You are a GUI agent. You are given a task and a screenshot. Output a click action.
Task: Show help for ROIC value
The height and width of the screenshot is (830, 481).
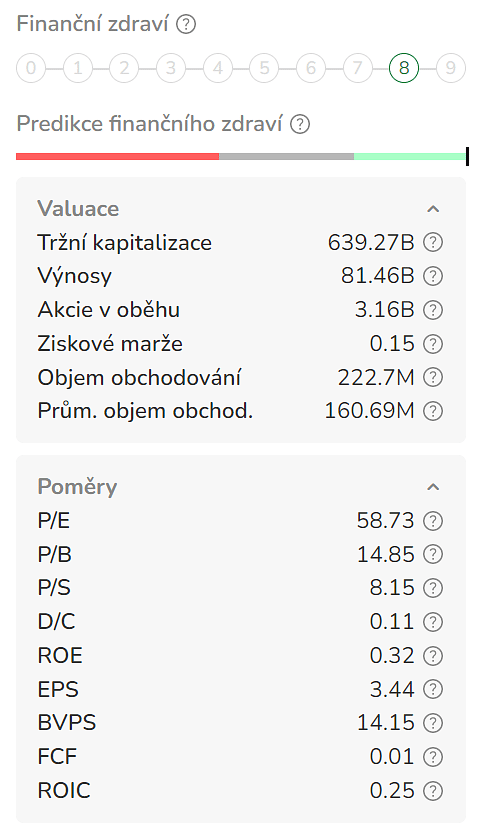pos(433,791)
